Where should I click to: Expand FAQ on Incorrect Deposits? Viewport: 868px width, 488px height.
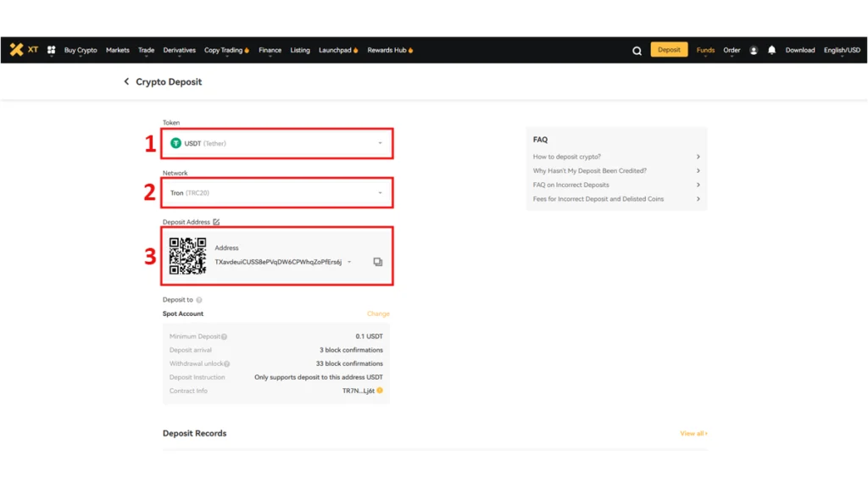[617, 185]
